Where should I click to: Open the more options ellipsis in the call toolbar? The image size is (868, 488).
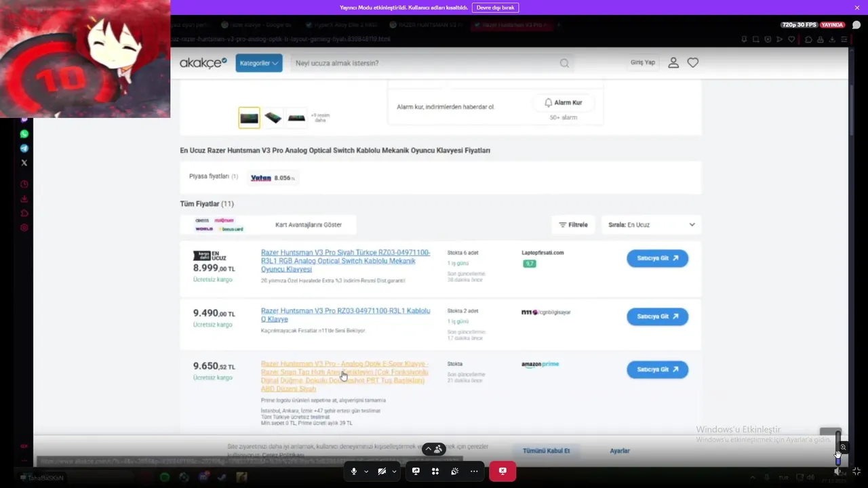pos(474,471)
